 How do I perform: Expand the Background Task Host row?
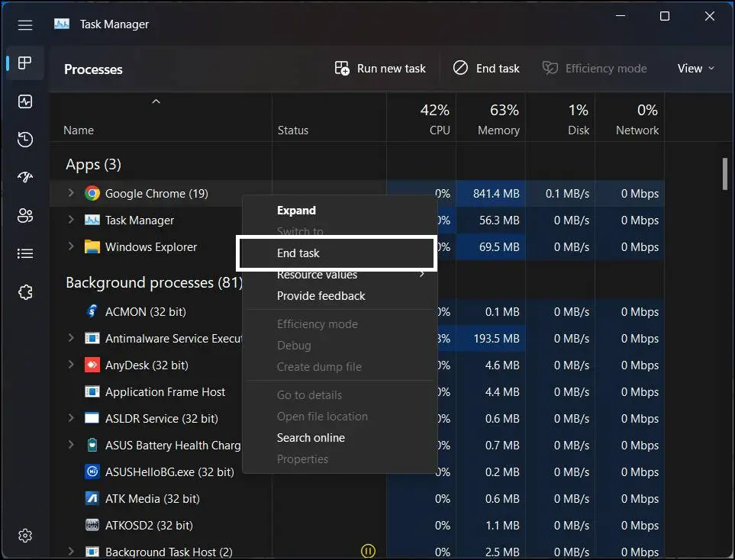(71, 551)
